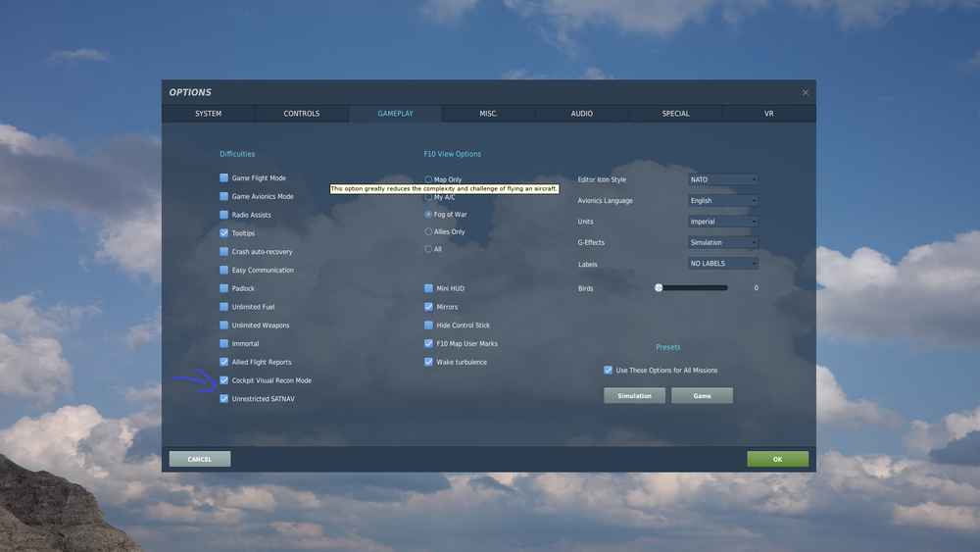Confirm settings with the OK button
The height and width of the screenshot is (552, 980).
point(777,459)
